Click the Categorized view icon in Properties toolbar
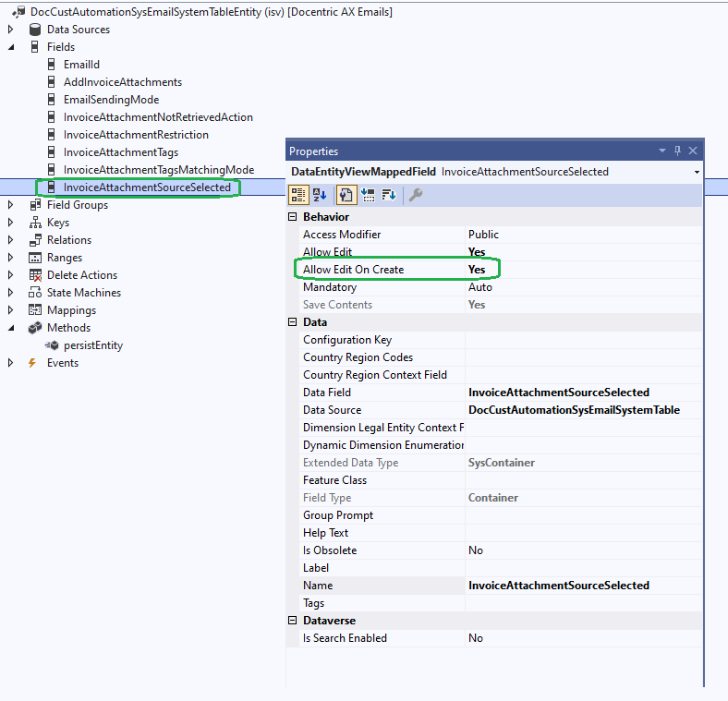The image size is (728, 701). tap(298, 195)
